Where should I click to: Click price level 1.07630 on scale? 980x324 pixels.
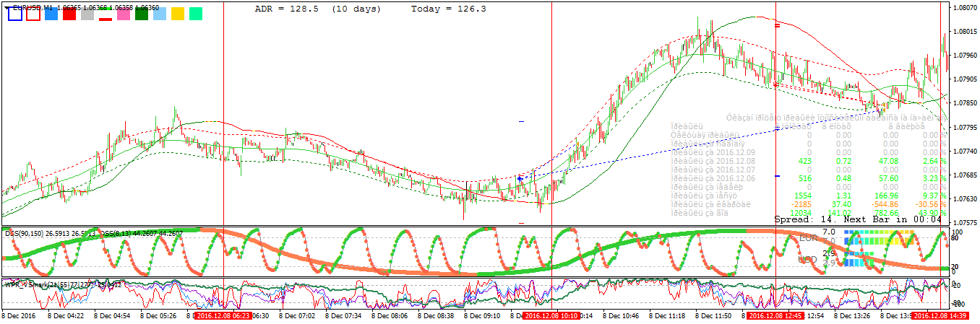965,198
